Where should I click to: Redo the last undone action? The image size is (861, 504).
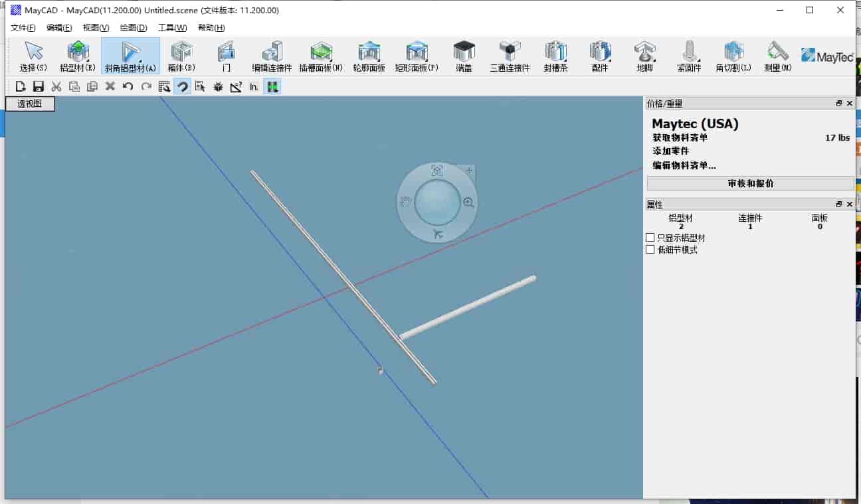[146, 86]
